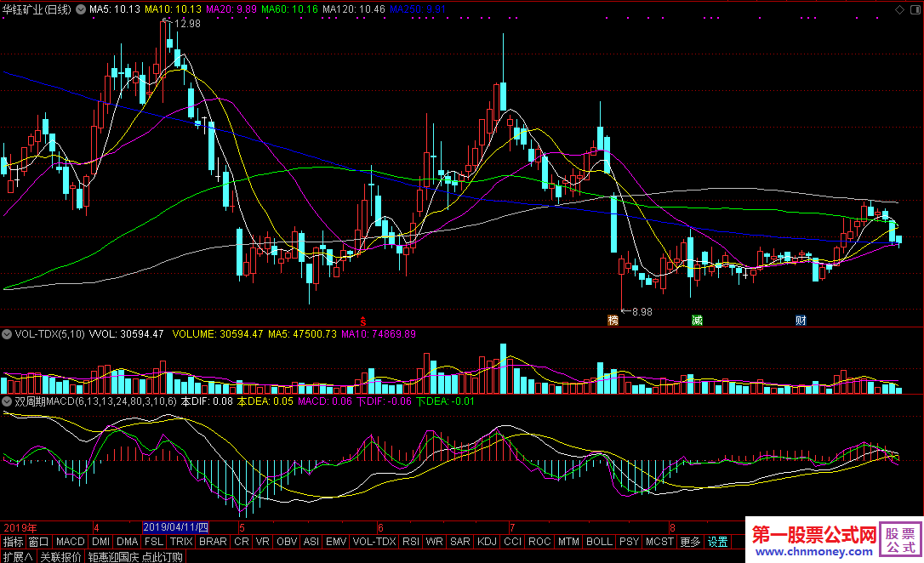924x563 pixels.
Task: Click month 5 on the time axis
Action: [242, 527]
